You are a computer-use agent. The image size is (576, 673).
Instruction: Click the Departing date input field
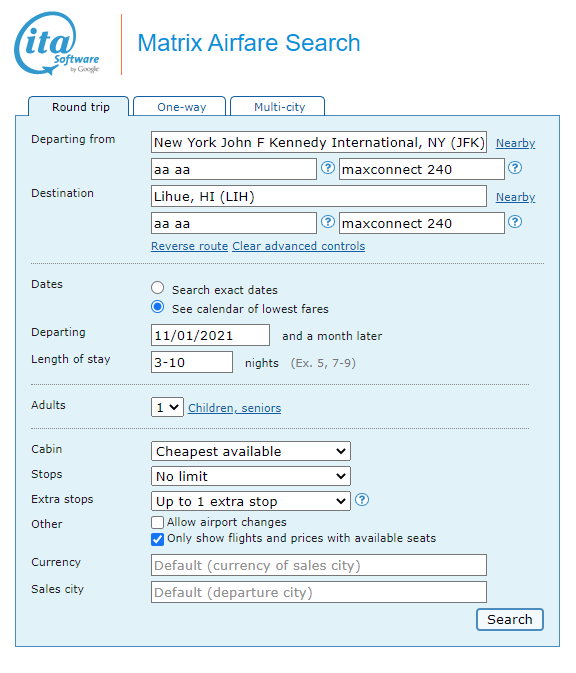pyautogui.click(x=210, y=335)
